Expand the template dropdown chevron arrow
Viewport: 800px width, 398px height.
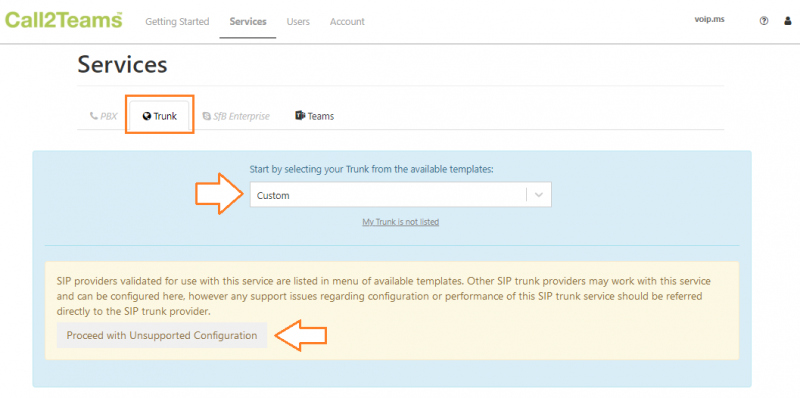[x=539, y=195]
